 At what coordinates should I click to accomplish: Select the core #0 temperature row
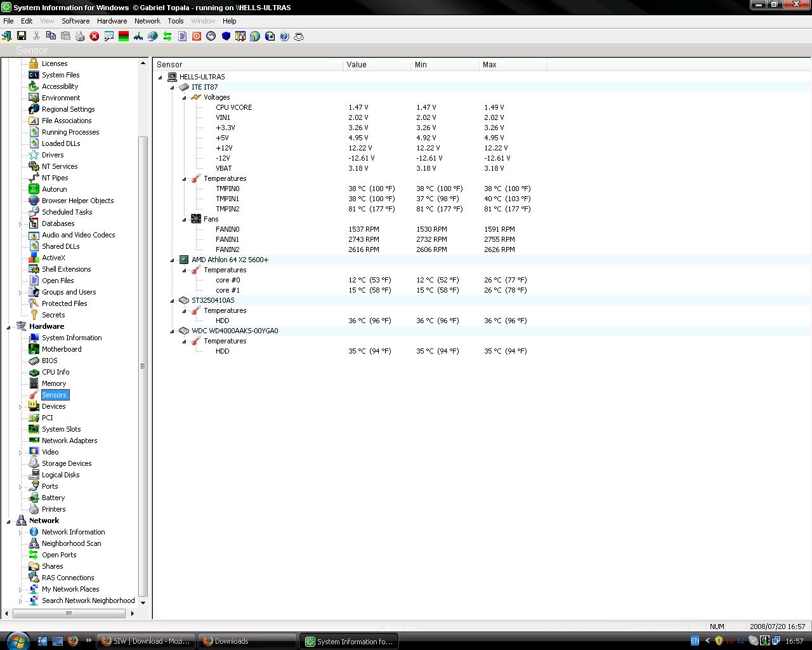pyautogui.click(x=228, y=280)
